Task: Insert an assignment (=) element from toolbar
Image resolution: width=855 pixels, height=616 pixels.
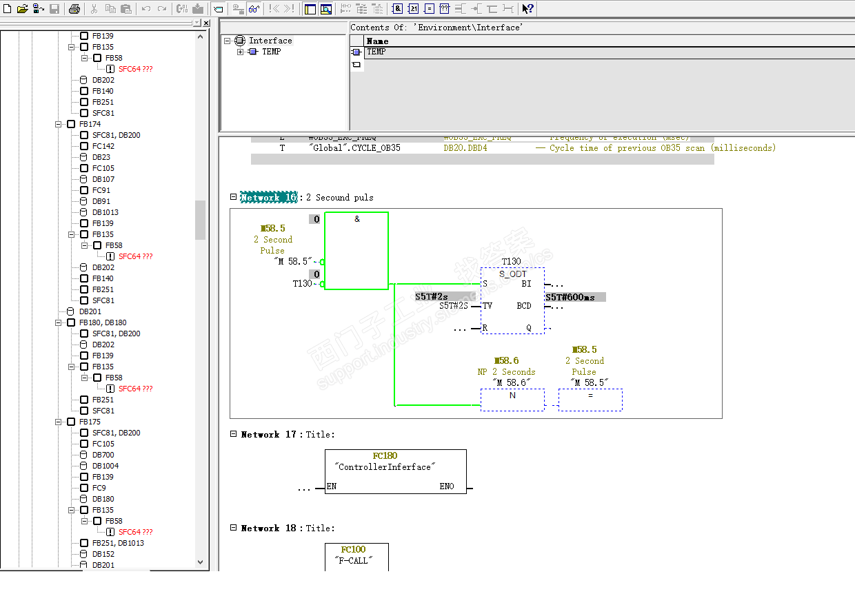Action: [429, 9]
